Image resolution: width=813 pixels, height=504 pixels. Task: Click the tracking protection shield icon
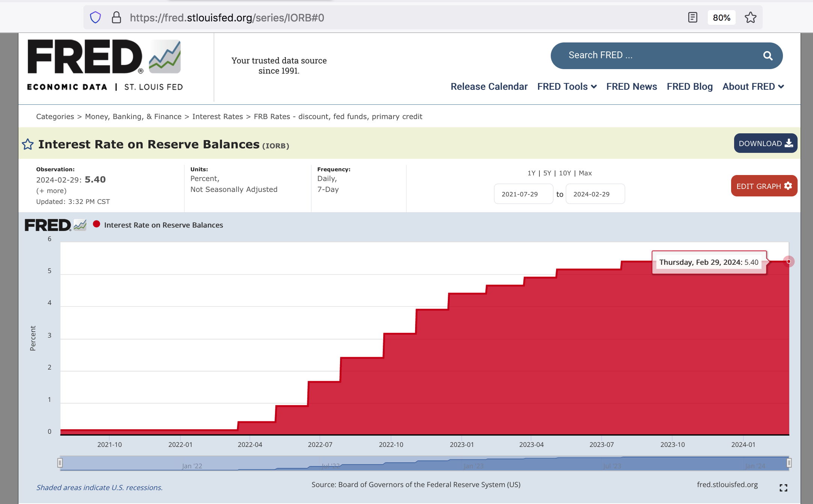[95, 18]
